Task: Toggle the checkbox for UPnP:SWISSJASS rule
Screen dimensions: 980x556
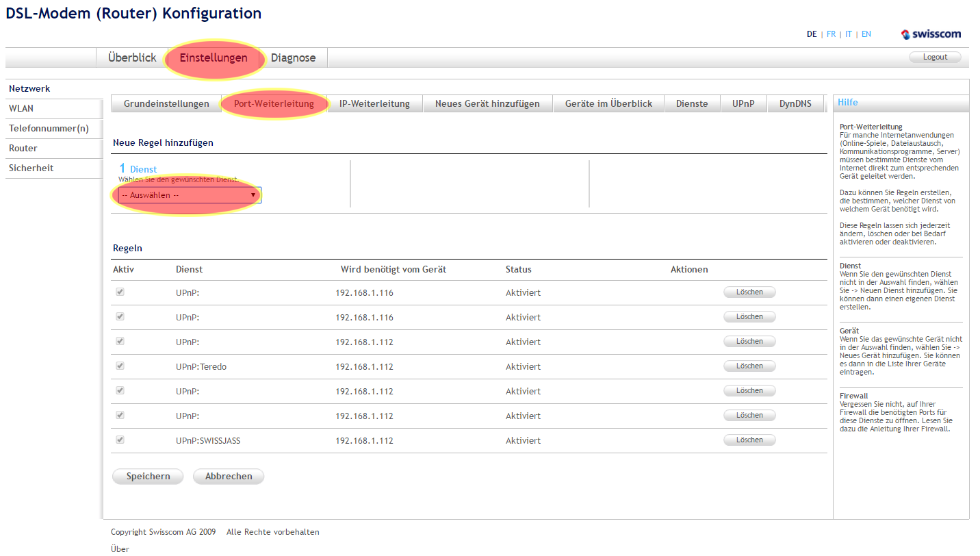Action: [120, 440]
